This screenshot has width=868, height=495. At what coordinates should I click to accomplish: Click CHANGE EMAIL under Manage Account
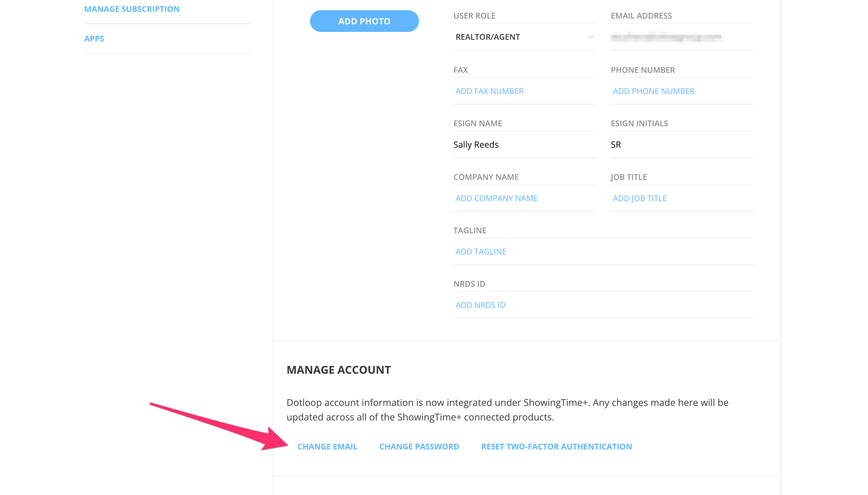click(327, 446)
